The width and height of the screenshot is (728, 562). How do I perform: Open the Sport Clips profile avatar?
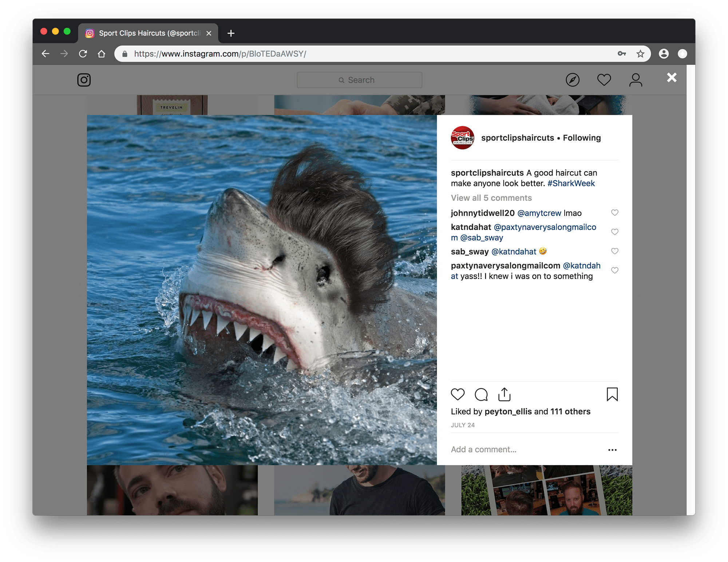pos(462,138)
